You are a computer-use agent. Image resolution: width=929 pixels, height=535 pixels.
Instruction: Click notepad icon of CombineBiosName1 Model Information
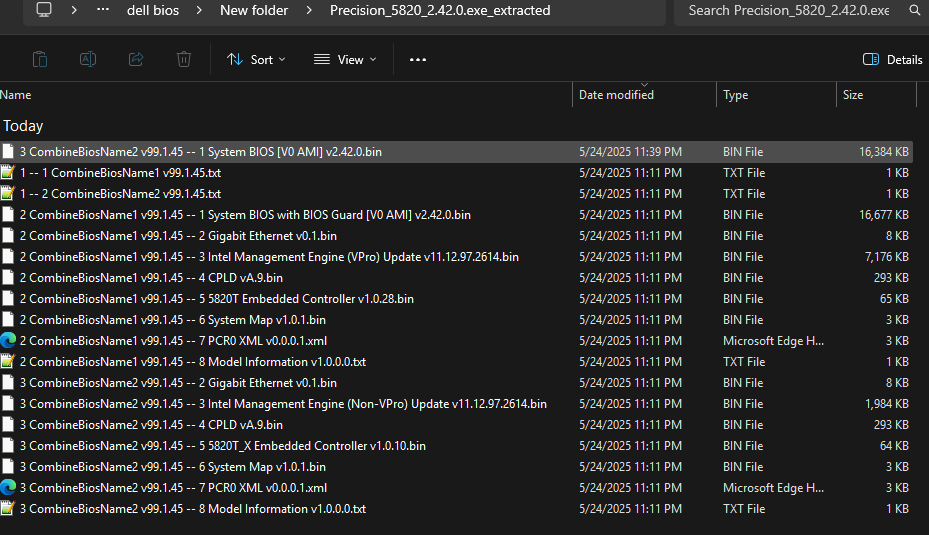[8, 361]
